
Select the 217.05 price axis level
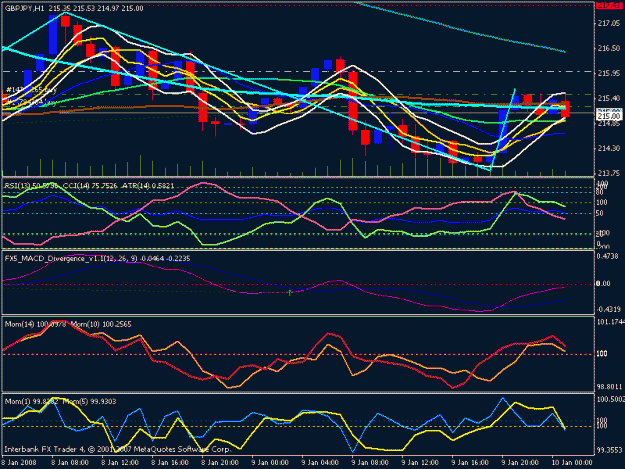[x=609, y=24]
